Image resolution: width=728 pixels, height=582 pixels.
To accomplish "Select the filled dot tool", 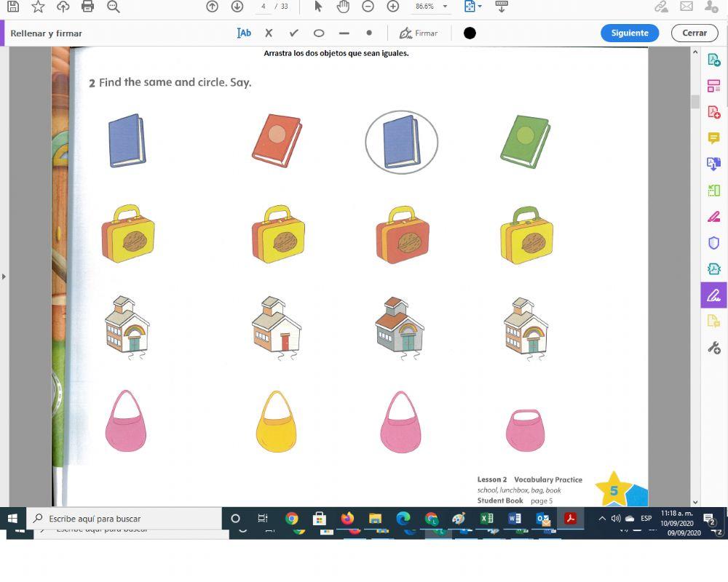I will 369,33.
